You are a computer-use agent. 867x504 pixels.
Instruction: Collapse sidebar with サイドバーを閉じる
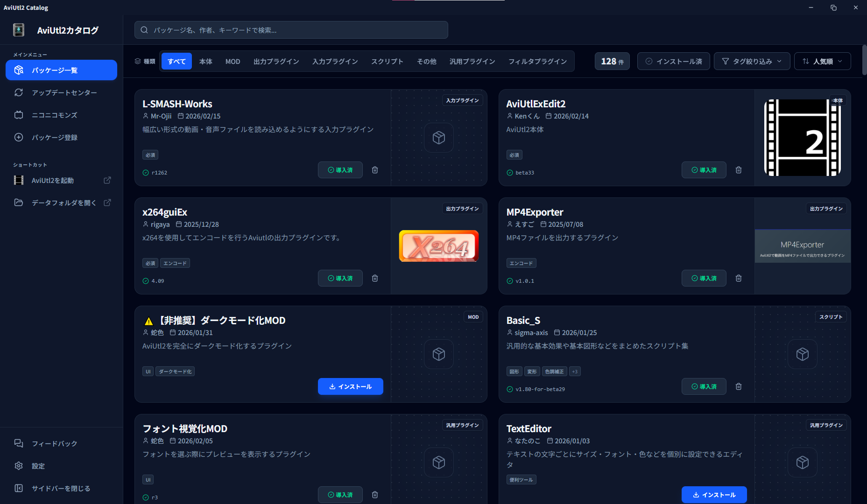61,489
